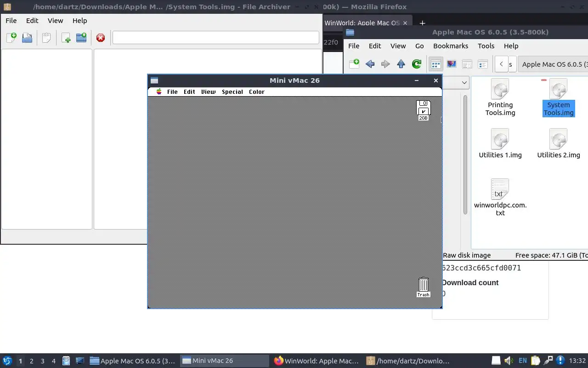The width and height of the screenshot is (588, 368).
Task: Open View menu in File Archiver
Action: [55, 21]
